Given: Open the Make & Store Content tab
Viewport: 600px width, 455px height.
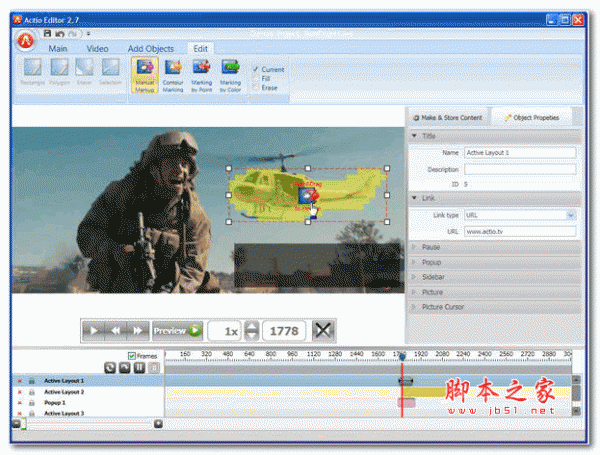Looking at the screenshot, I should (448, 117).
